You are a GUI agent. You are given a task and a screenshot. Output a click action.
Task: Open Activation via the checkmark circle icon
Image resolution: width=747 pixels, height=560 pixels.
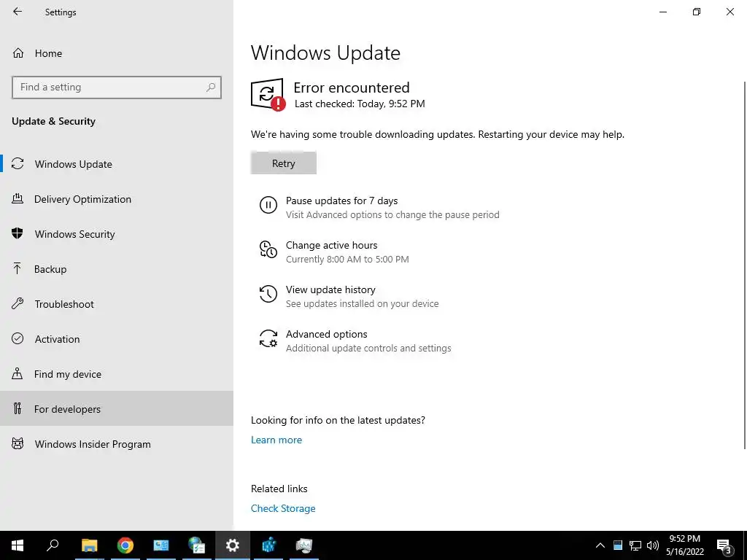coord(18,338)
